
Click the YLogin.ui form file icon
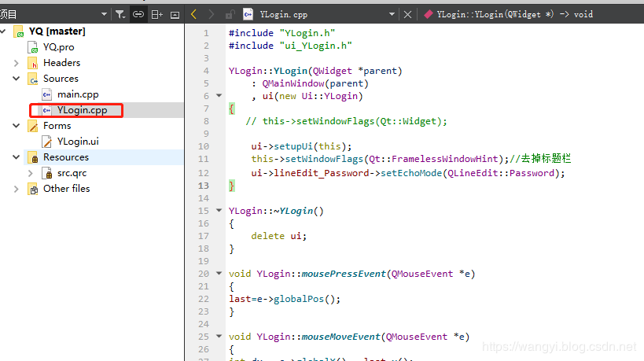click(47, 142)
